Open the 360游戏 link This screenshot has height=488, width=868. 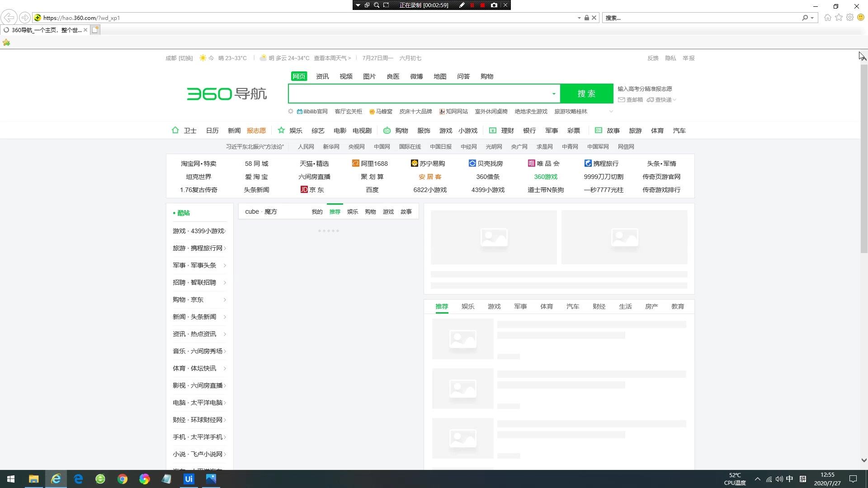[546, 177]
